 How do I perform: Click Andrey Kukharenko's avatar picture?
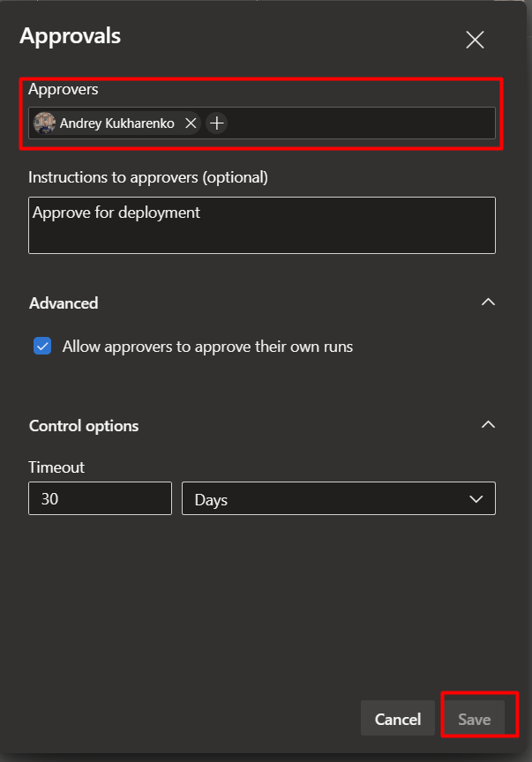pos(44,123)
